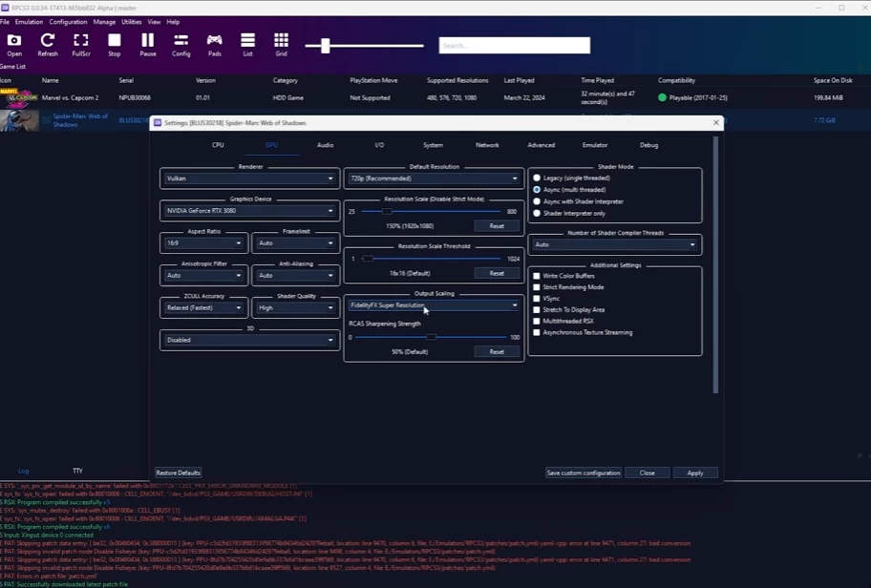This screenshot has width=871, height=588.
Task: Stop emulation using Stop icon
Action: 115,43
